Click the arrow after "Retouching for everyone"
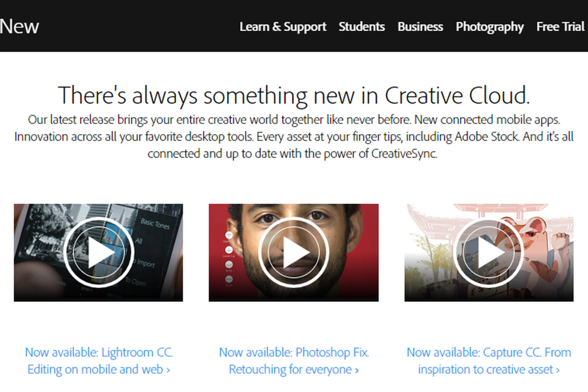This screenshot has height=392, width=588. click(357, 370)
